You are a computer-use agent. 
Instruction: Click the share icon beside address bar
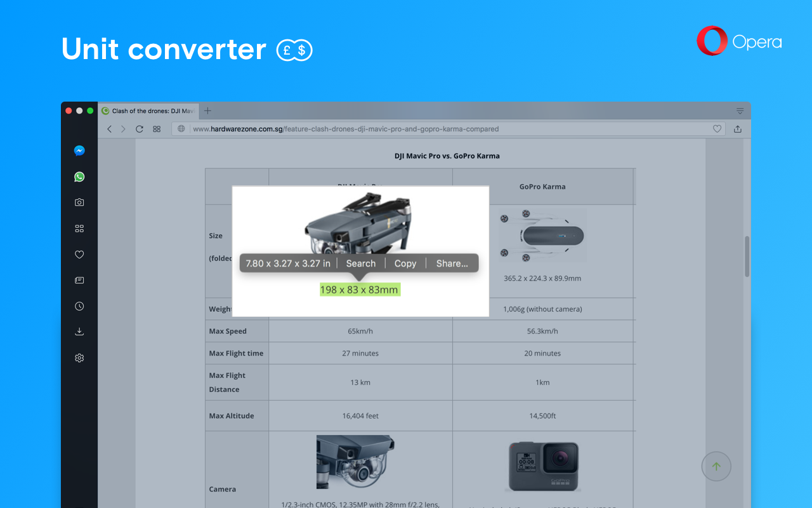click(x=738, y=129)
